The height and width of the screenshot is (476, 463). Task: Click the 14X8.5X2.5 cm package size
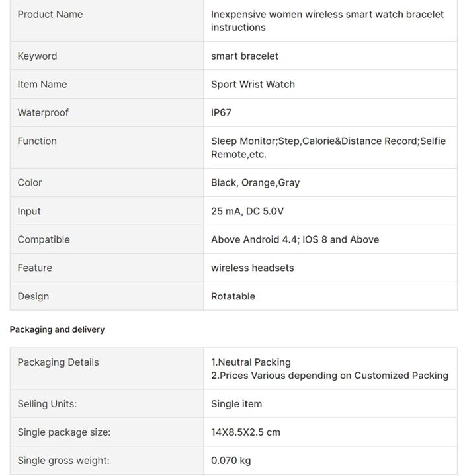coord(245,432)
